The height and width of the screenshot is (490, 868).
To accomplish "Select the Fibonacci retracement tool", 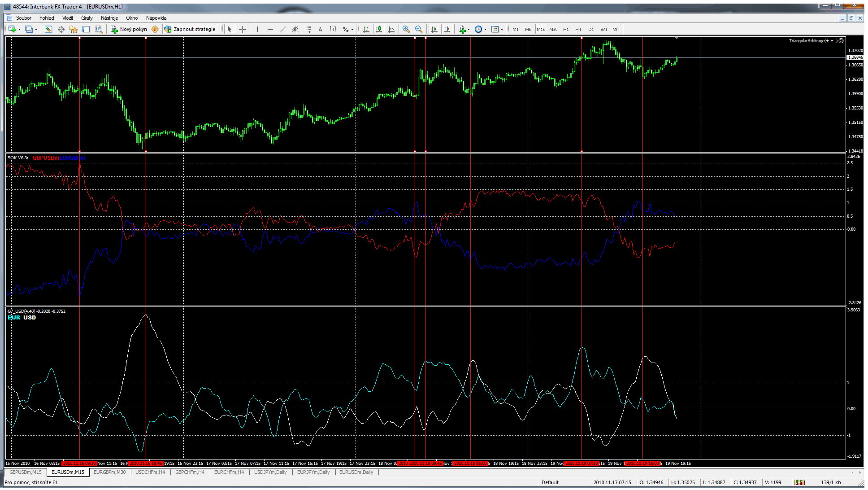I will tap(308, 29).
